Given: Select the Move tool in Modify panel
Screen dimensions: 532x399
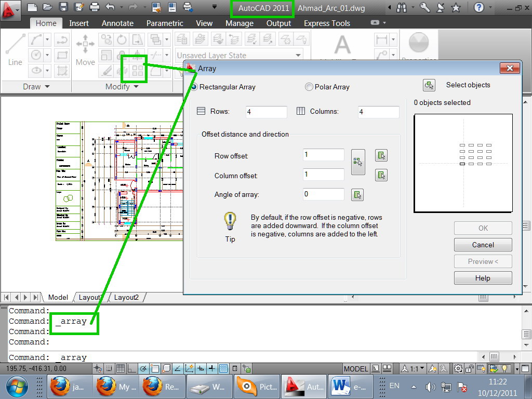Looking at the screenshot, I should point(85,49).
